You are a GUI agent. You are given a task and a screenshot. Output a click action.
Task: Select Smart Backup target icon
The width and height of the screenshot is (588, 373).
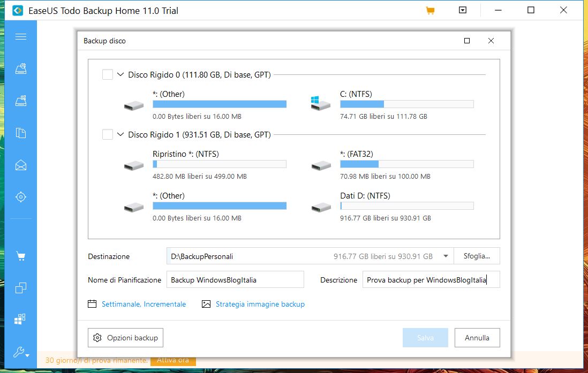pos(21,197)
